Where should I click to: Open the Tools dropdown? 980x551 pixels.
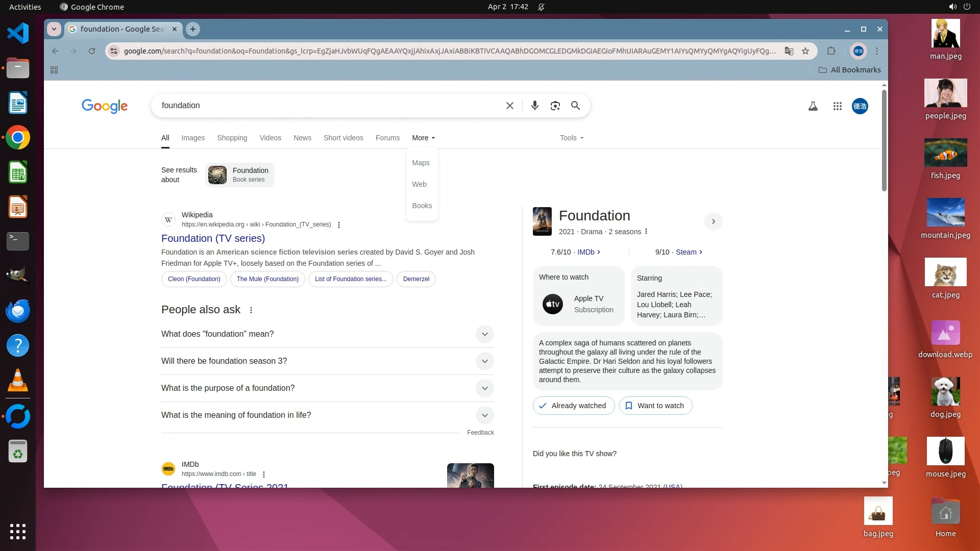pos(571,138)
